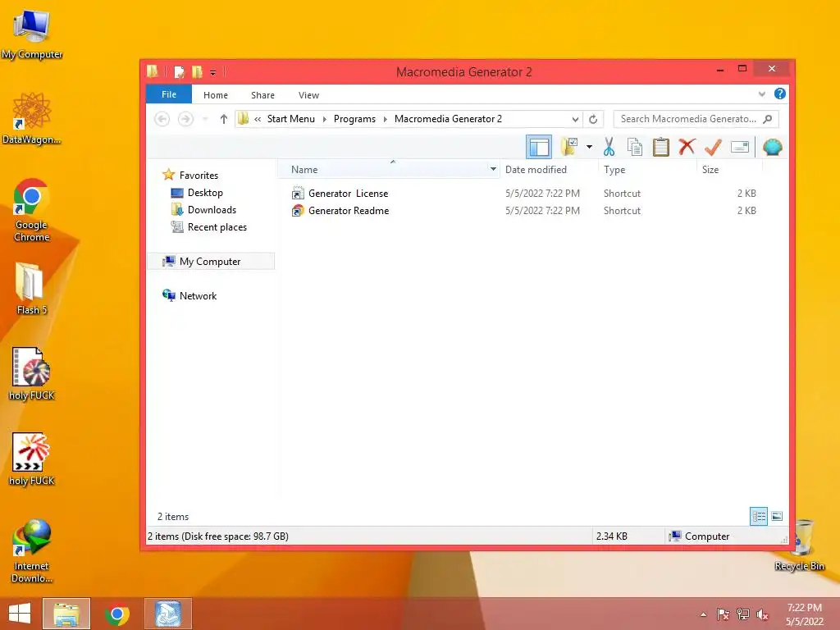Open Recent places in navigation pane
The width and height of the screenshot is (840, 630).
click(x=217, y=227)
